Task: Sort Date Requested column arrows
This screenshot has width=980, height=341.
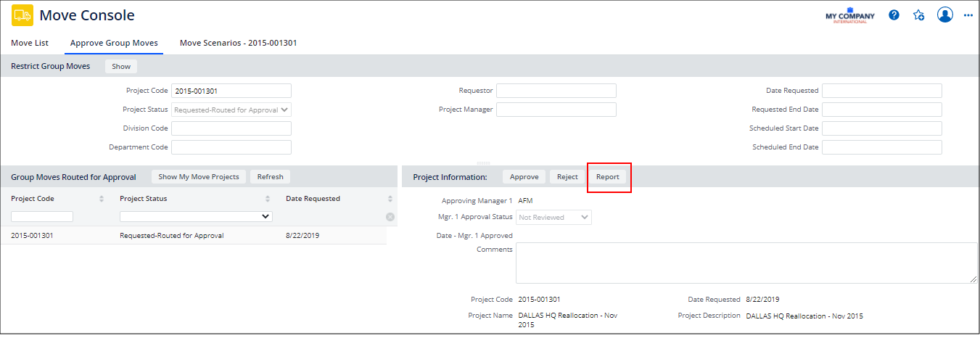Action: (390, 199)
